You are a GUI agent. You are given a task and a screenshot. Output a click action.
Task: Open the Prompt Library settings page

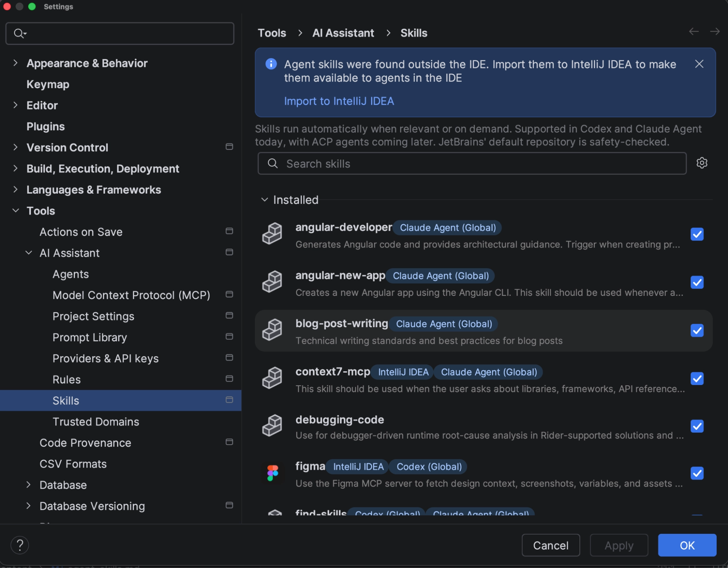pyautogui.click(x=90, y=338)
